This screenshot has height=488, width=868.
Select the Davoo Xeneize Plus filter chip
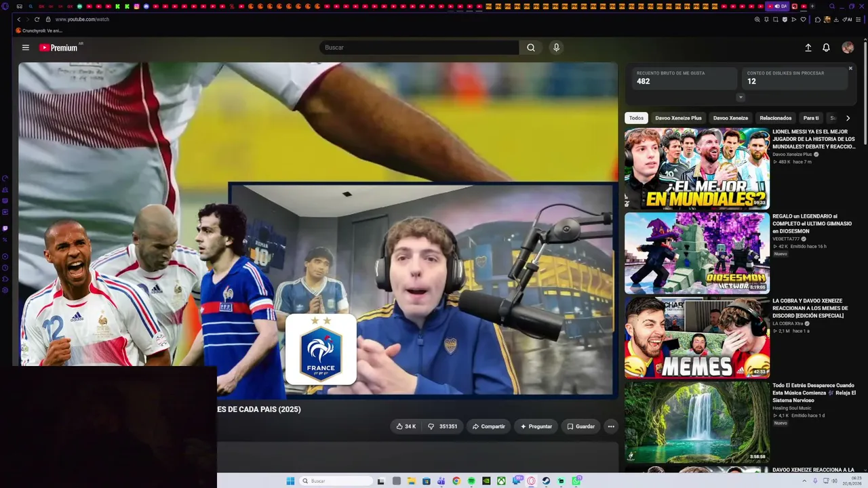678,118
